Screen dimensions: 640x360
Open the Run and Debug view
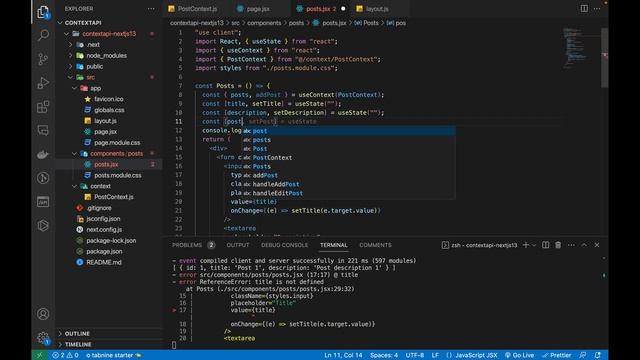pos(43,83)
